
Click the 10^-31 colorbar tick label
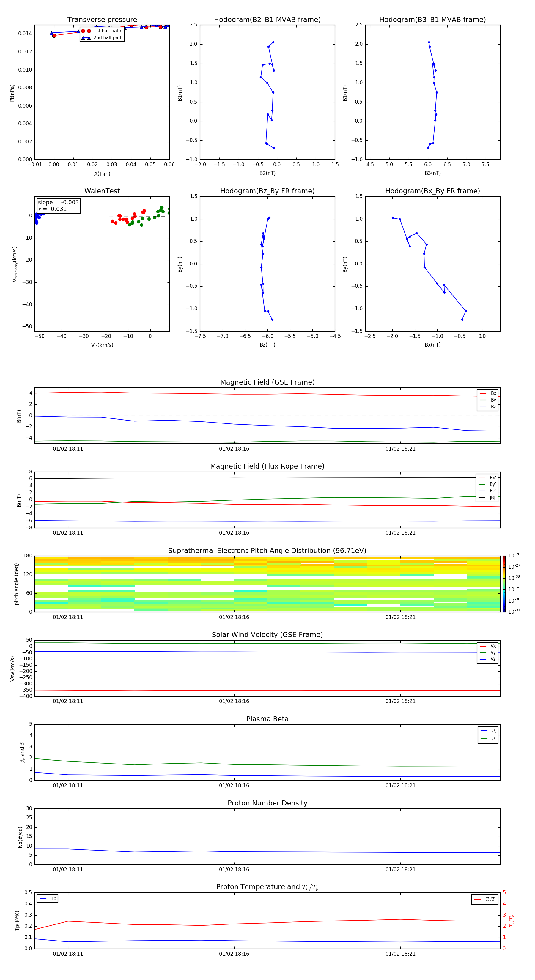click(x=514, y=612)
